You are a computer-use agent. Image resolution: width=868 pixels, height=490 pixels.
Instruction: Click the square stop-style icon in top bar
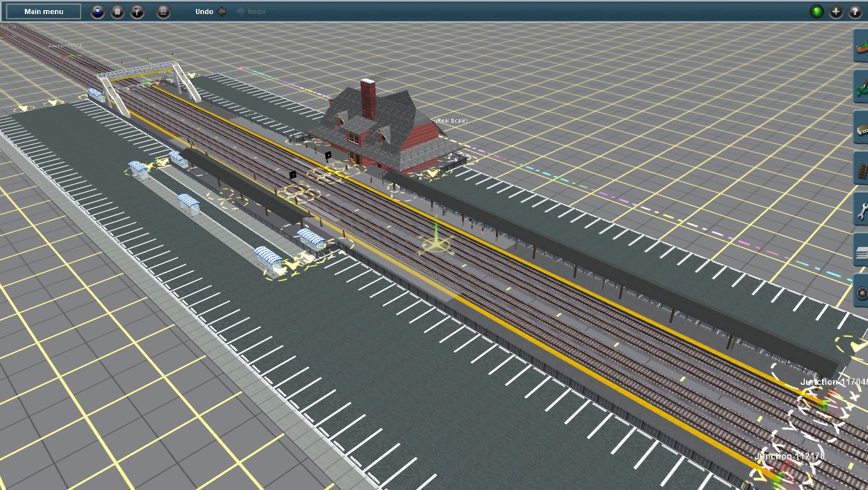[117, 11]
